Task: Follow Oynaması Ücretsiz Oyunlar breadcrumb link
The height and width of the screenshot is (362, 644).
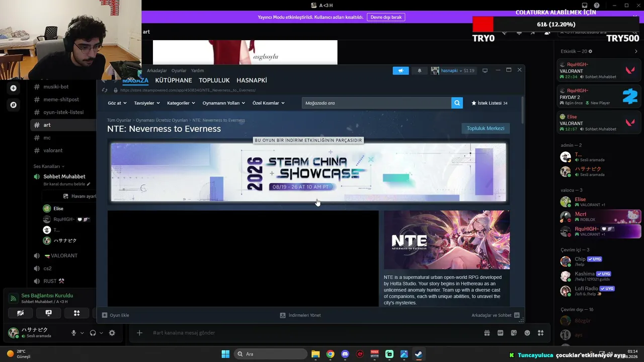Action: tap(162, 121)
